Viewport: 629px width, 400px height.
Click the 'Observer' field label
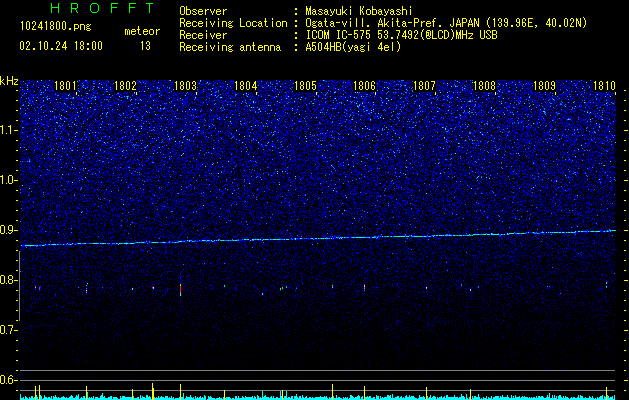(203, 11)
